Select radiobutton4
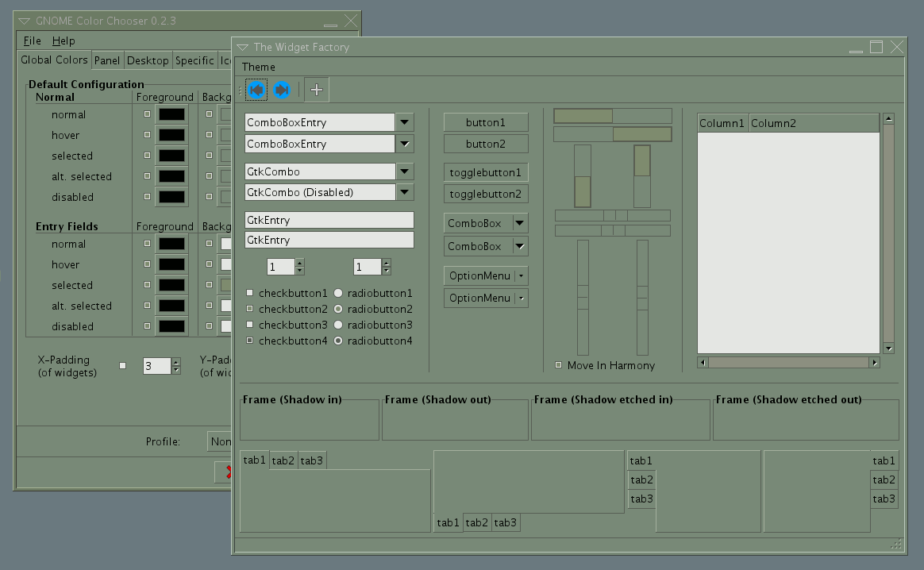This screenshot has height=570, width=924. pos(338,341)
